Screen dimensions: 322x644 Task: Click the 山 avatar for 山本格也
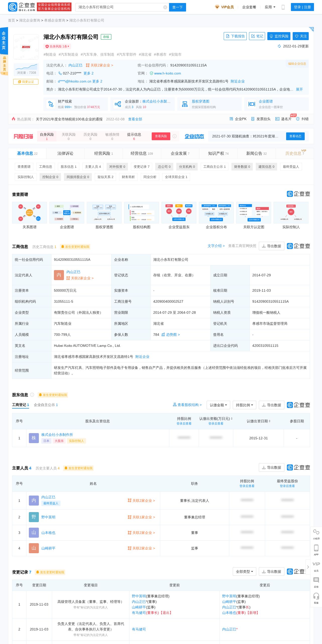34,533
